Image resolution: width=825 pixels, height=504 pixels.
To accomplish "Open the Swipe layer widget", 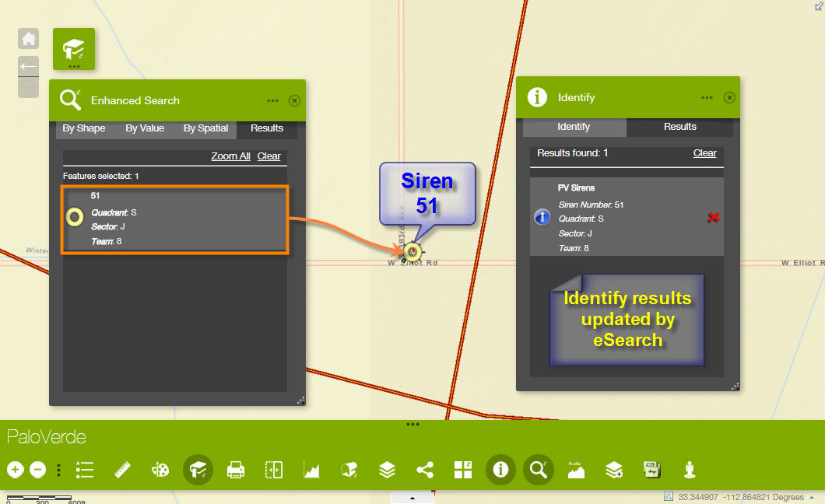I will 274,469.
